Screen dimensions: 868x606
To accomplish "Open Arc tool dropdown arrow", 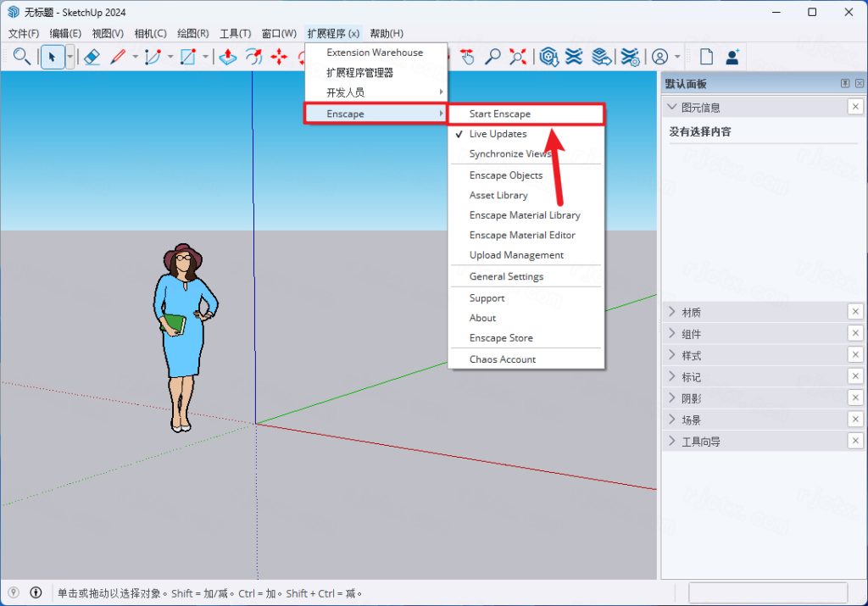I will click(x=170, y=57).
